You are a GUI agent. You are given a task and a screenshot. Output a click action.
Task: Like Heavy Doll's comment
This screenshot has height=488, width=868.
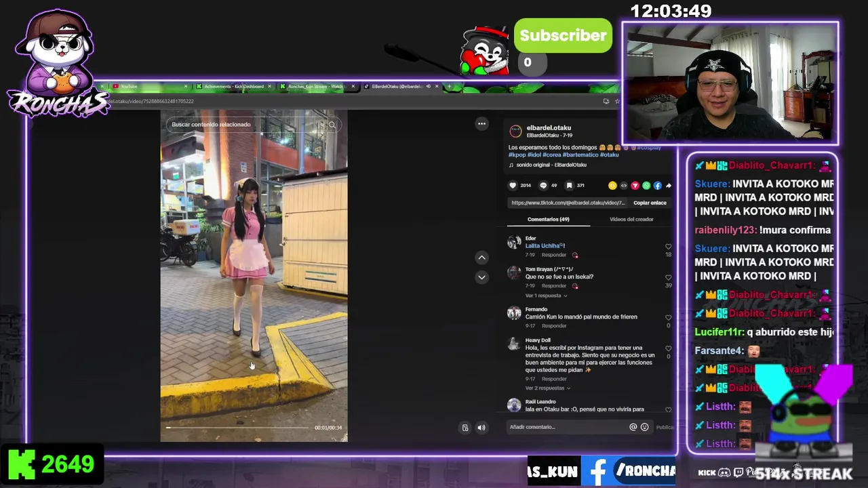pos(668,349)
